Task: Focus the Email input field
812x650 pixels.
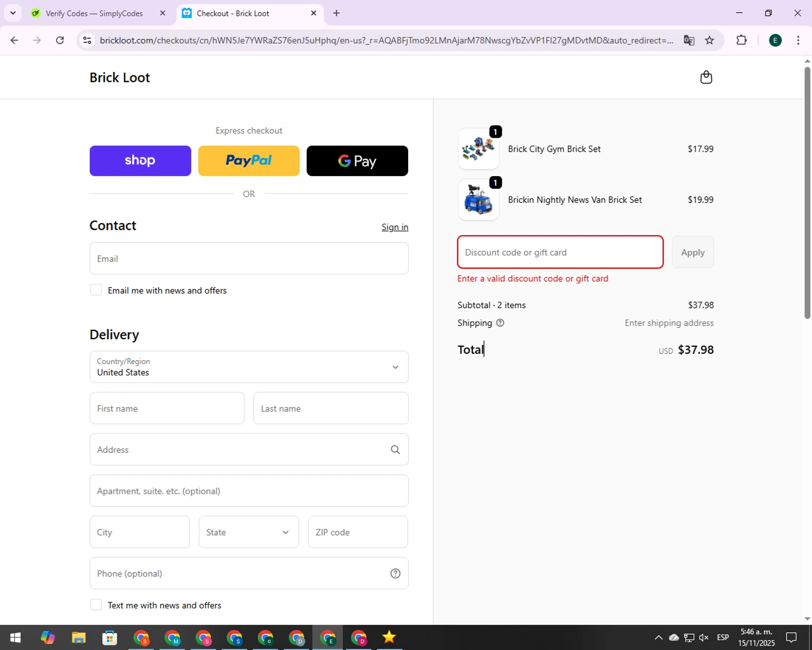Action: click(x=249, y=258)
